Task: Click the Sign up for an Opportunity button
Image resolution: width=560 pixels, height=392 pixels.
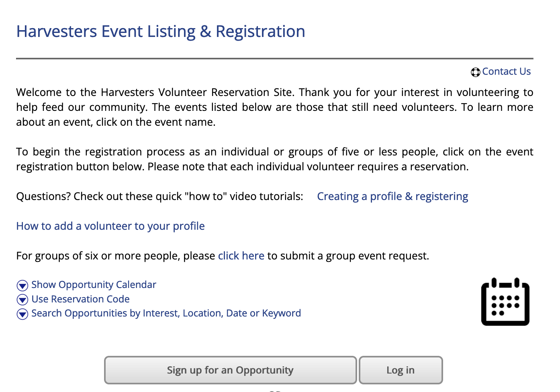Action: pos(230,370)
